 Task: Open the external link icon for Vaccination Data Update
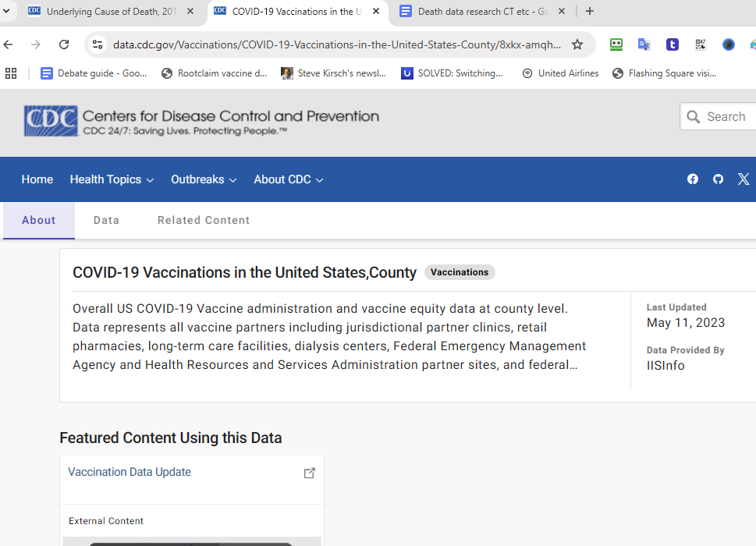coord(310,473)
